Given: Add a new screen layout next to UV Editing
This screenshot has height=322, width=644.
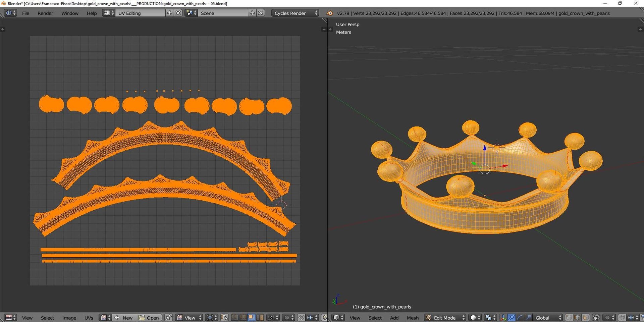Looking at the screenshot, I should click(170, 13).
